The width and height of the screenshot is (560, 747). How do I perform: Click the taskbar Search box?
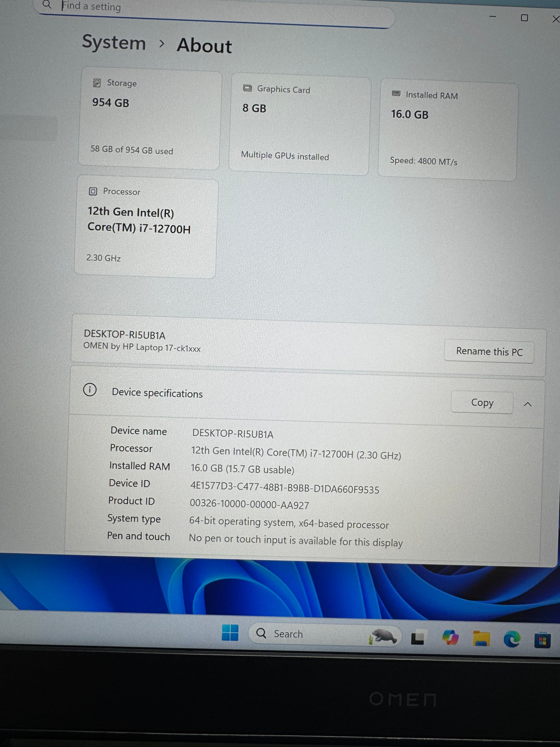click(x=325, y=635)
